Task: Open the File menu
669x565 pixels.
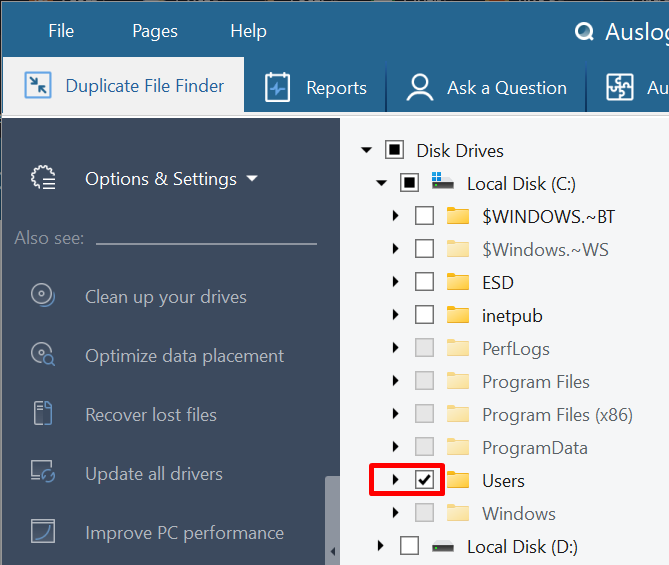Action: coord(61,31)
